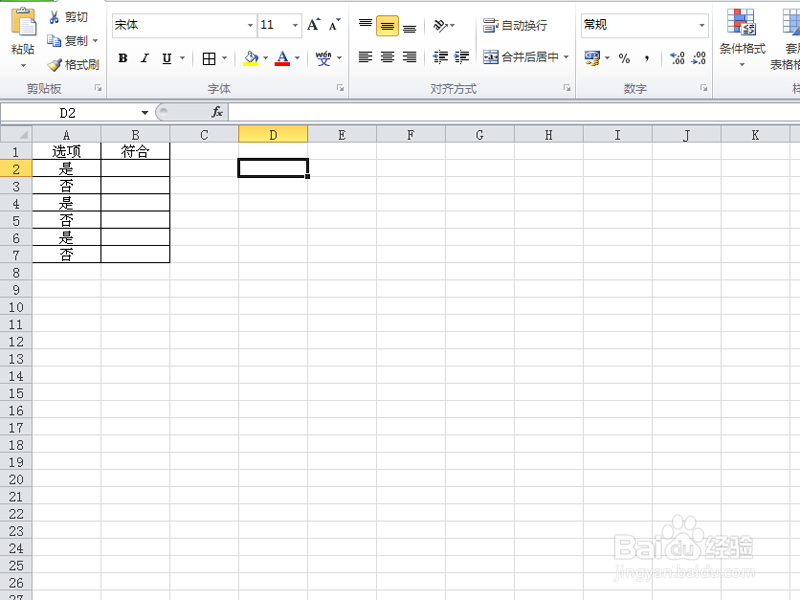Select column K header
The image size is (800, 600).
point(755,135)
